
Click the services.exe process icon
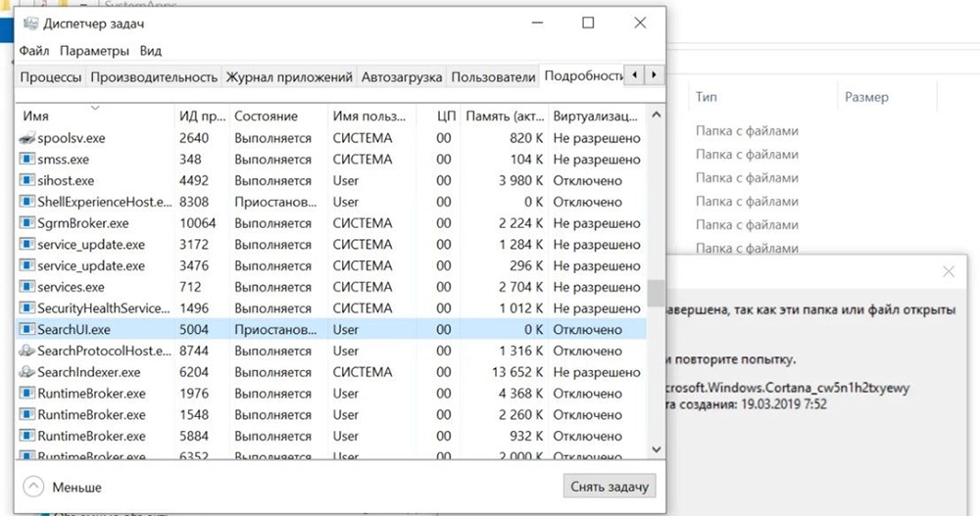click(27, 287)
